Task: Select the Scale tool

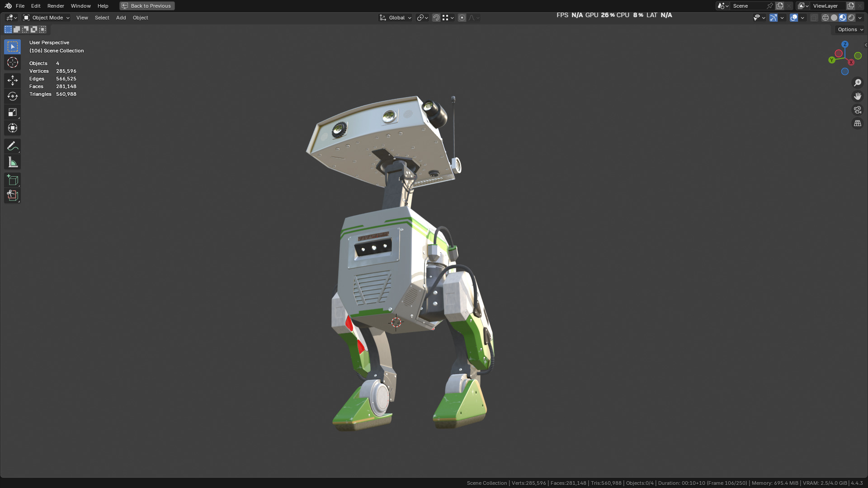Action: pyautogui.click(x=12, y=112)
